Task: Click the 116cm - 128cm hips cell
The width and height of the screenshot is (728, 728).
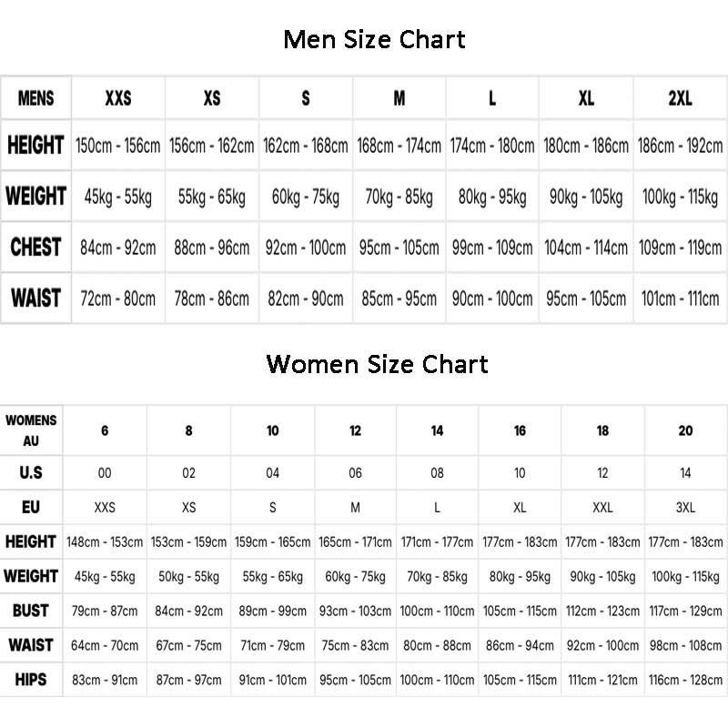Action: point(685,679)
